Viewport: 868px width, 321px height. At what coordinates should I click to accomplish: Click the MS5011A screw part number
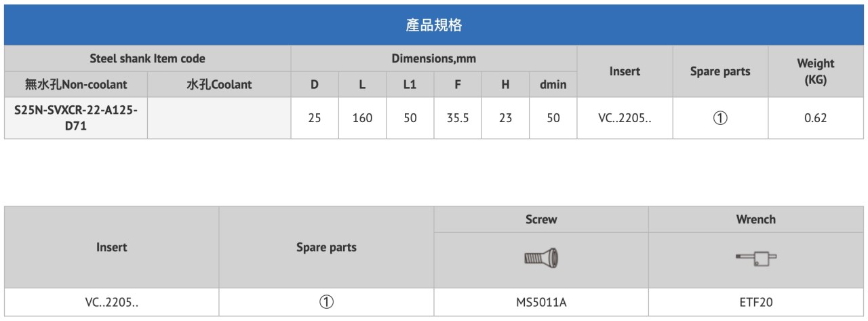click(541, 303)
